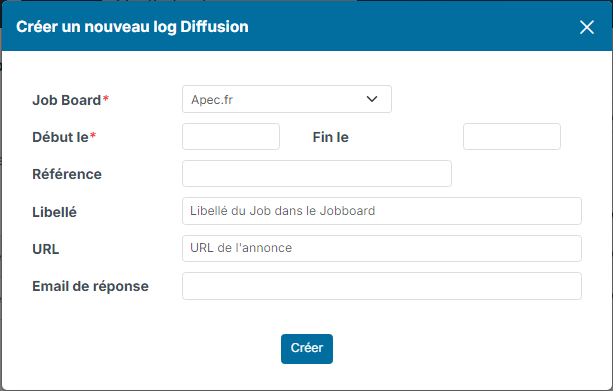Viewport: 613px width, 391px height.
Task: Click the Libellé du Job dans le Jobboard field
Action: (382, 211)
